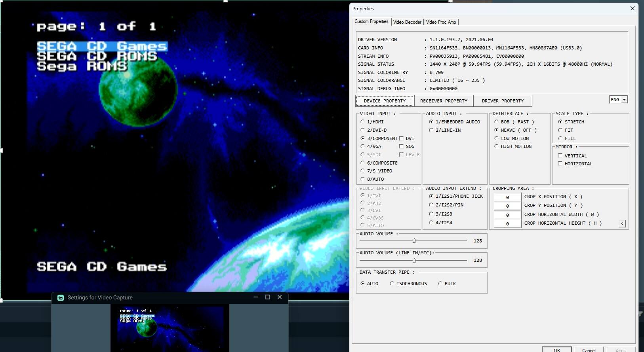
Task: Choose LOW MOTION deinterlace mode
Action: pyautogui.click(x=511, y=138)
